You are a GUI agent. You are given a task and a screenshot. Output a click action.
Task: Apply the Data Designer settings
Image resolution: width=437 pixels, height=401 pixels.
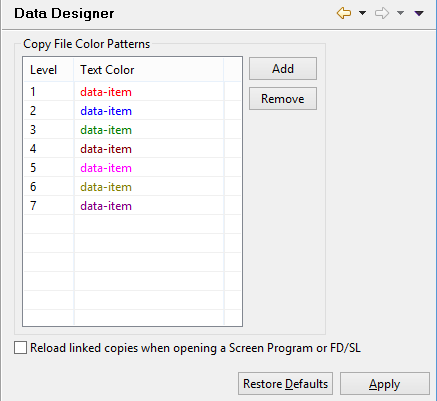click(x=385, y=384)
